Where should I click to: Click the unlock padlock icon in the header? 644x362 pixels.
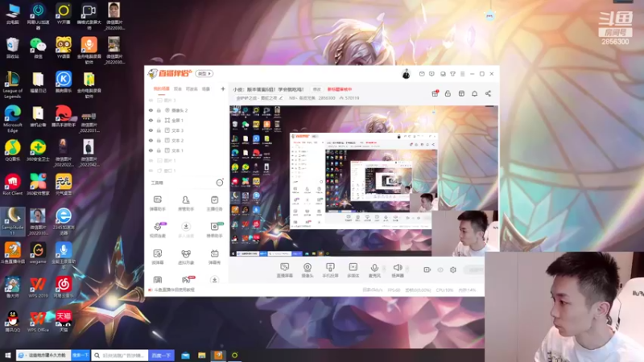point(448,93)
